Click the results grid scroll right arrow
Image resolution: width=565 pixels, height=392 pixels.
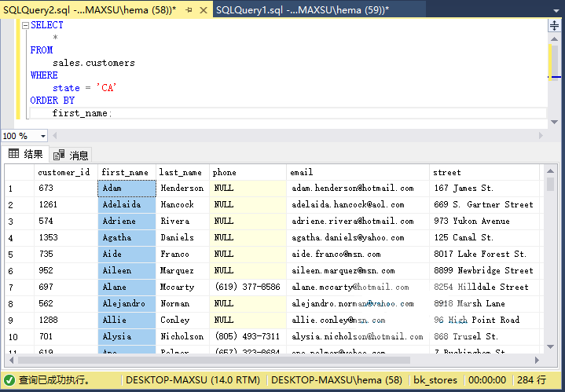[537, 360]
